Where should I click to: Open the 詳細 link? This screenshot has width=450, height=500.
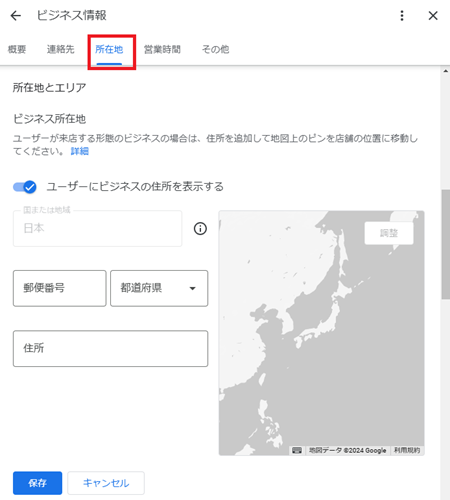pos(80,151)
